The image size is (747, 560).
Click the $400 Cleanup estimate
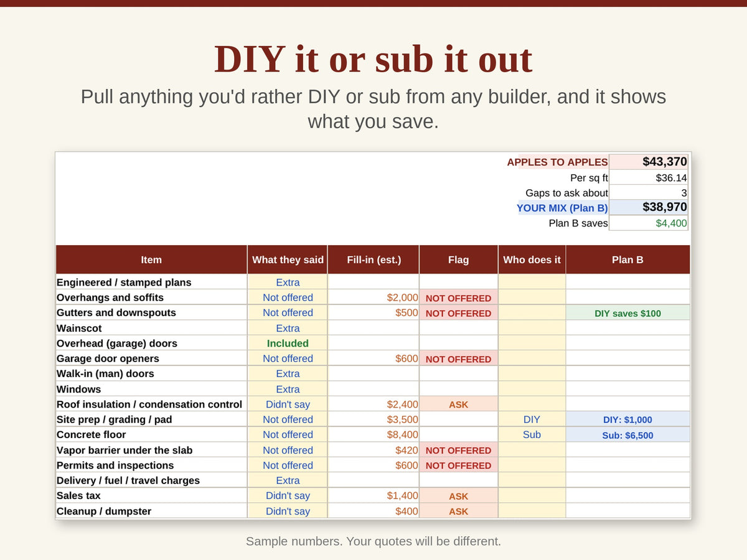pos(374,511)
